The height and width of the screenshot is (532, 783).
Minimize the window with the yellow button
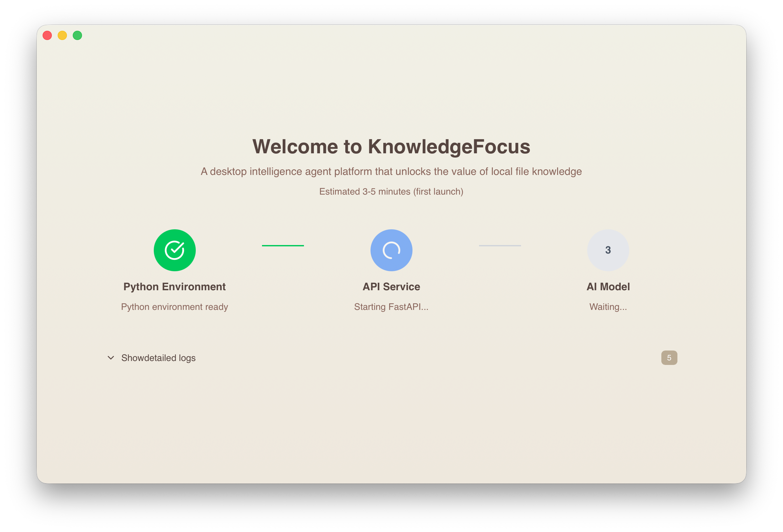coord(62,35)
